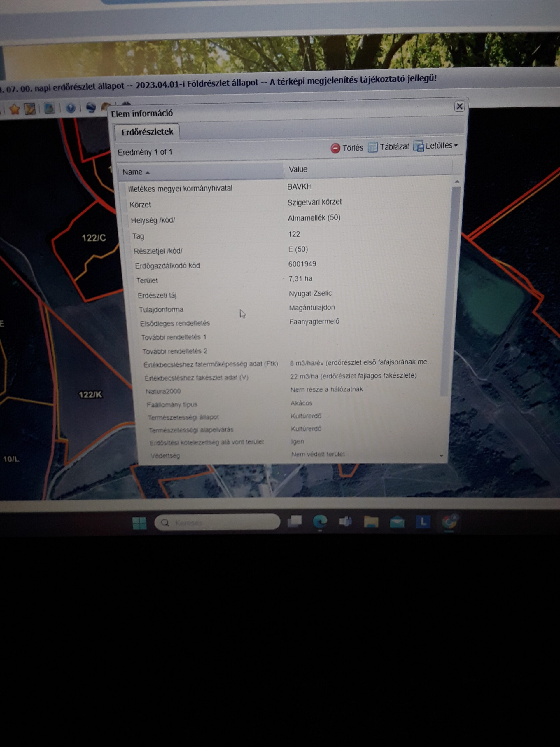Expand the Letöltés download dropdown
Screen dimensions: 560x747
(x=436, y=146)
